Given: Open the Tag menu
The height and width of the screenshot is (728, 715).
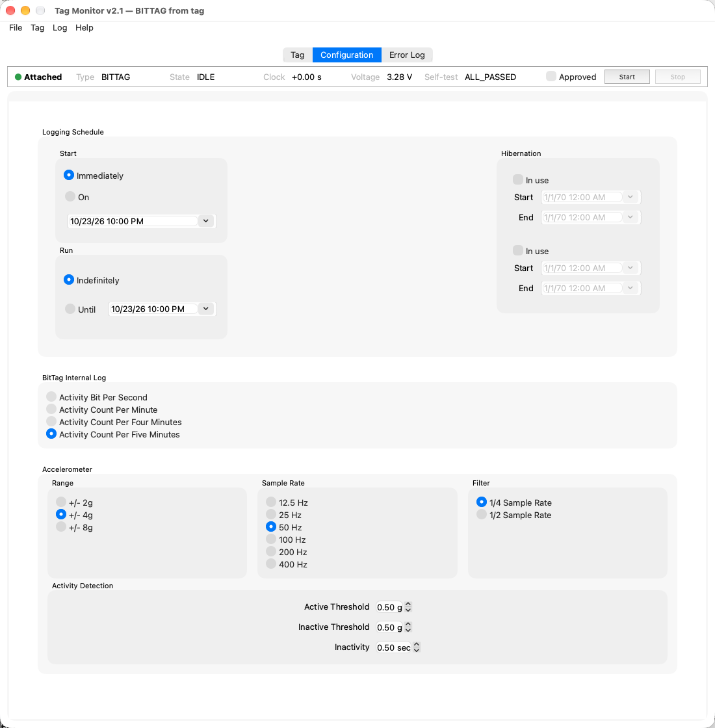Looking at the screenshot, I should click(37, 28).
